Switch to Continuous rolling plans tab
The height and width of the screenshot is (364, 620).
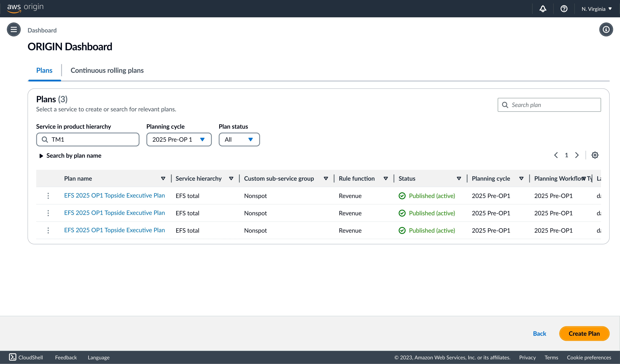click(107, 71)
